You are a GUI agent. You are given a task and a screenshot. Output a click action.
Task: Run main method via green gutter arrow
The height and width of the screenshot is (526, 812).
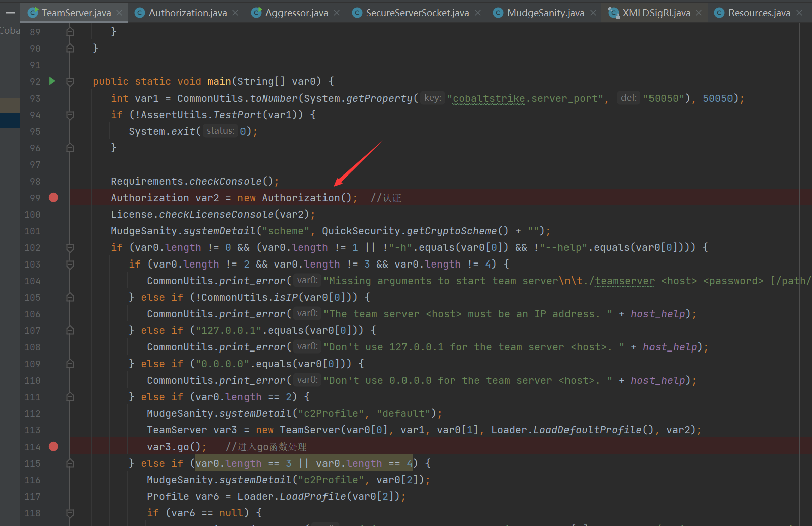point(52,81)
